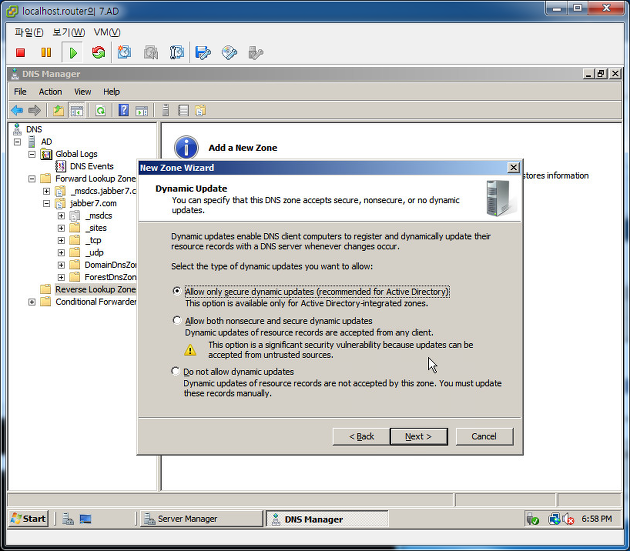This screenshot has height=551, width=630.
Task: Toggle show/hide console tree icon
Action: click(77, 111)
